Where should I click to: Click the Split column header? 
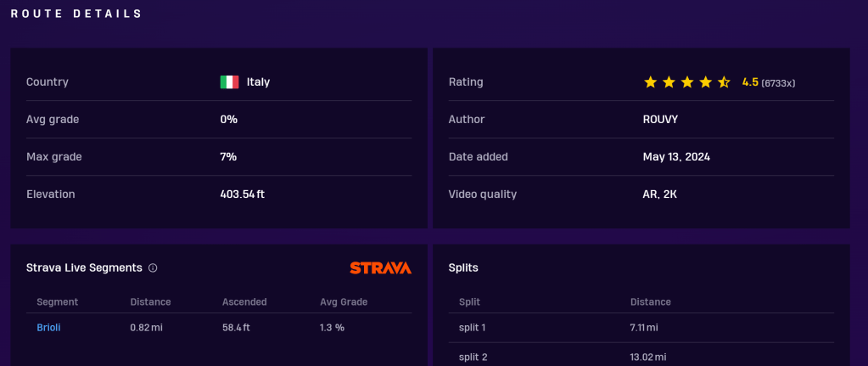pyautogui.click(x=469, y=301)
